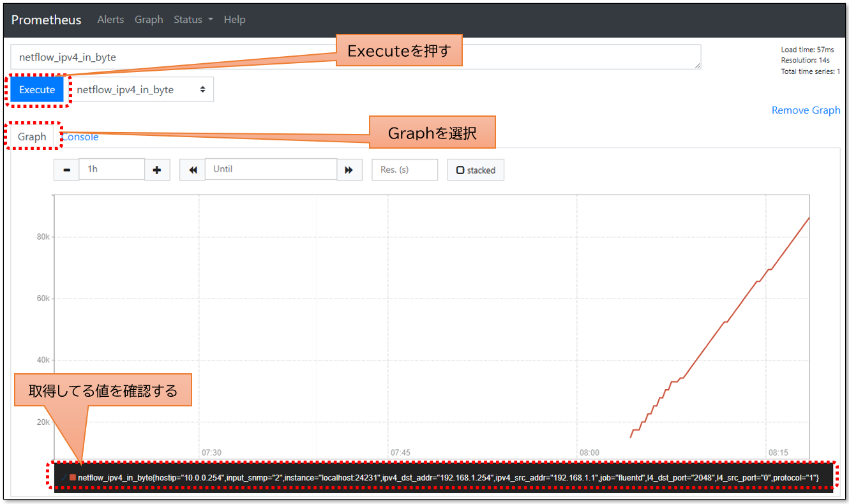This screenshot has width=849, height=504.
Task: Select the Graph tab
Action: click(x=33, y=137)
